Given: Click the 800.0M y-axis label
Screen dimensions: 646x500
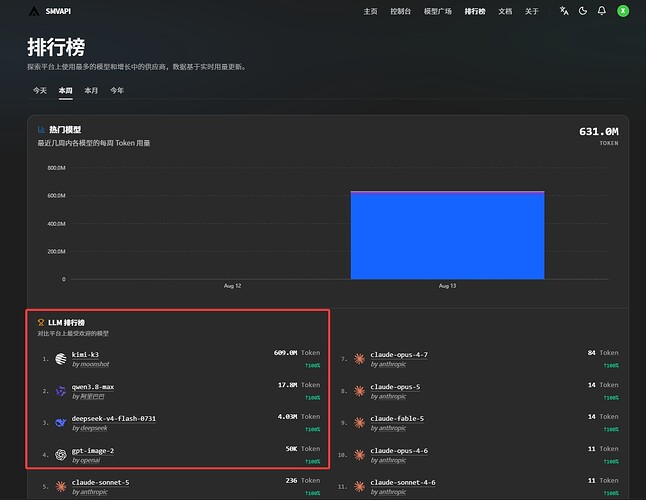Looking at the screenshot, I should coord(56,168).
